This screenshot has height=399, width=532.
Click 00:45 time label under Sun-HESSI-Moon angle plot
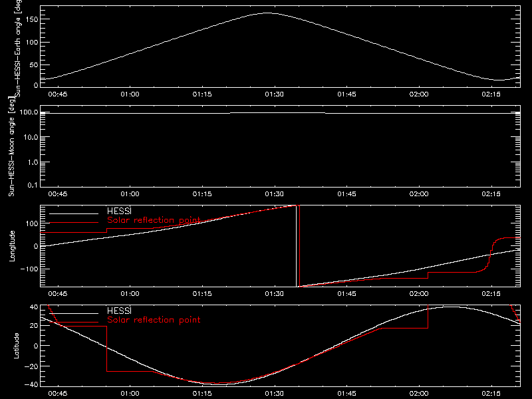coord(58,194)
